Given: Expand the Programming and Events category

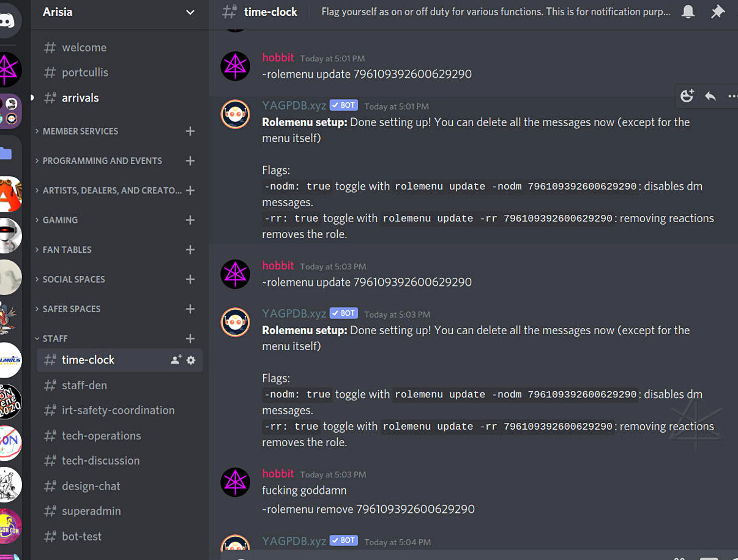Looking at the screenshot, I should (102, 161).
